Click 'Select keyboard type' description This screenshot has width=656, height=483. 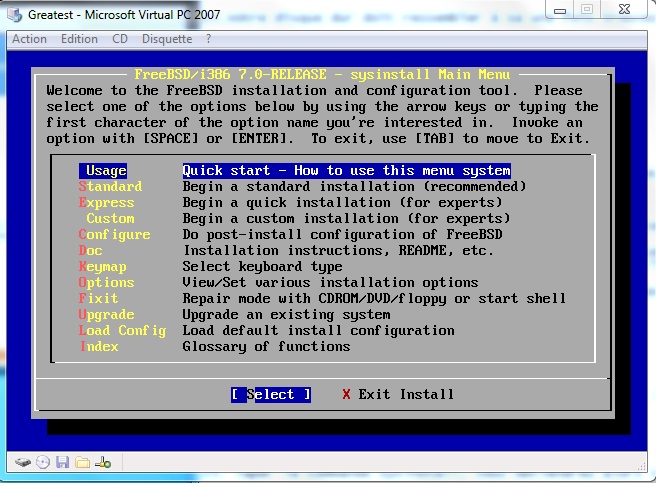coord(262,266)
